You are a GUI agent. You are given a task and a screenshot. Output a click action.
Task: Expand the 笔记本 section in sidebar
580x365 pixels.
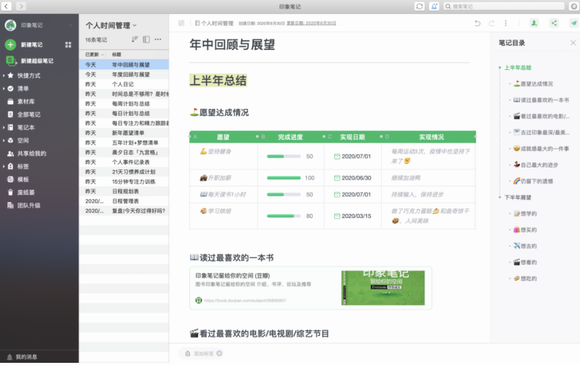coord(4,128)
